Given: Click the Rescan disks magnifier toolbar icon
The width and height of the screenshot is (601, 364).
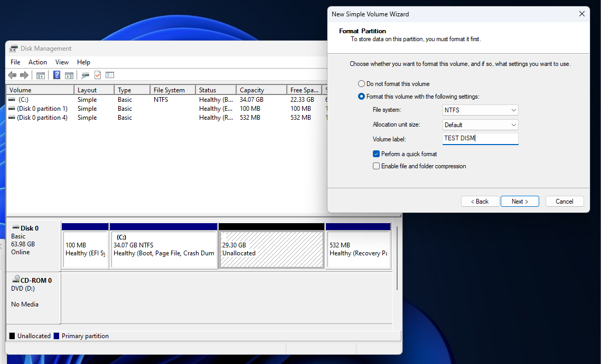Looking at the screenshot, I should (85, 75).
